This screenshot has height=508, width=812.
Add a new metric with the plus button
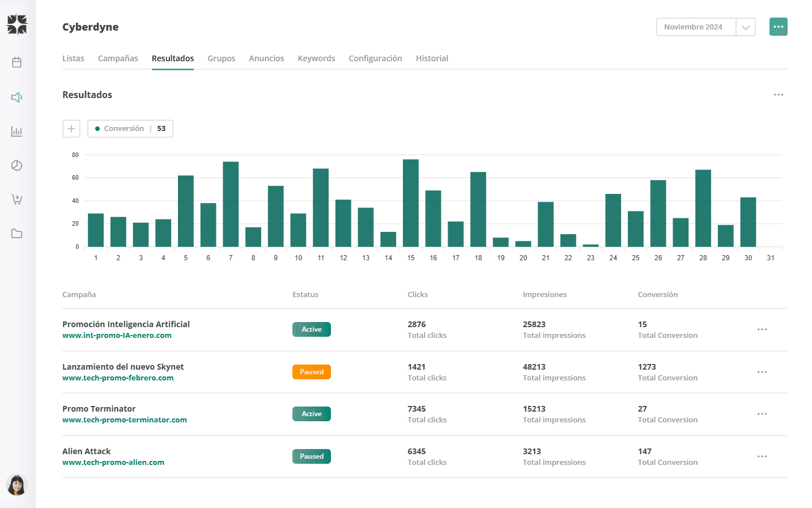71,129
